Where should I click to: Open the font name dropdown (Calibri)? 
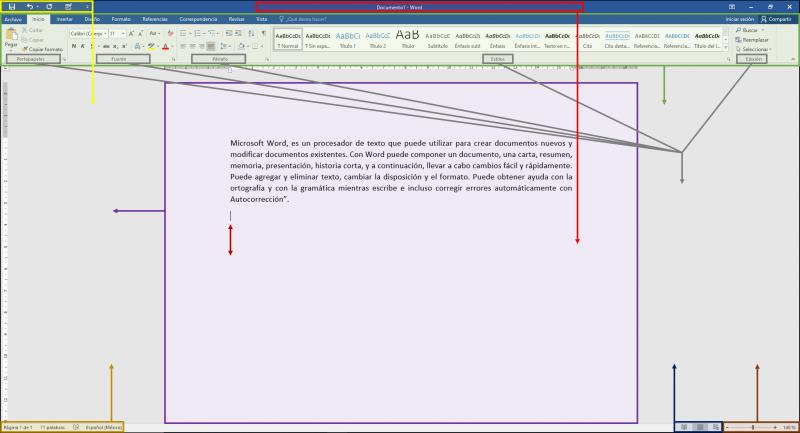pyautogui.click(x=106, y=34)
